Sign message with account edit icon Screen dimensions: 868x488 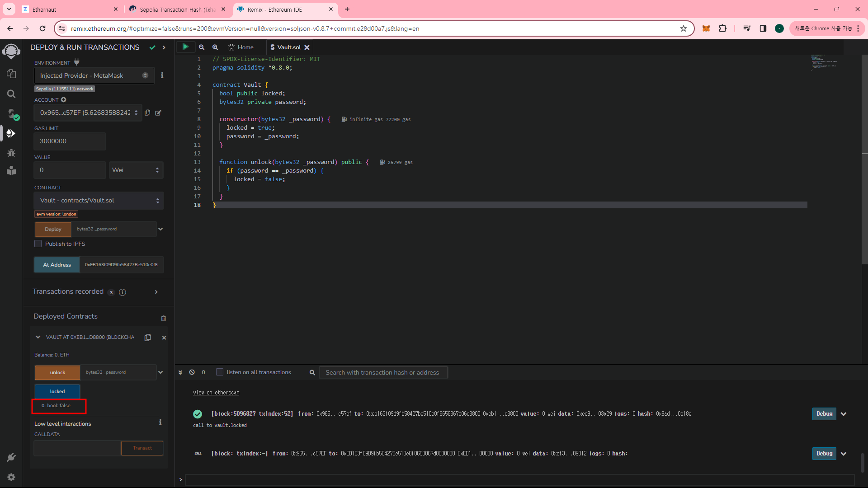coord(158,113)
